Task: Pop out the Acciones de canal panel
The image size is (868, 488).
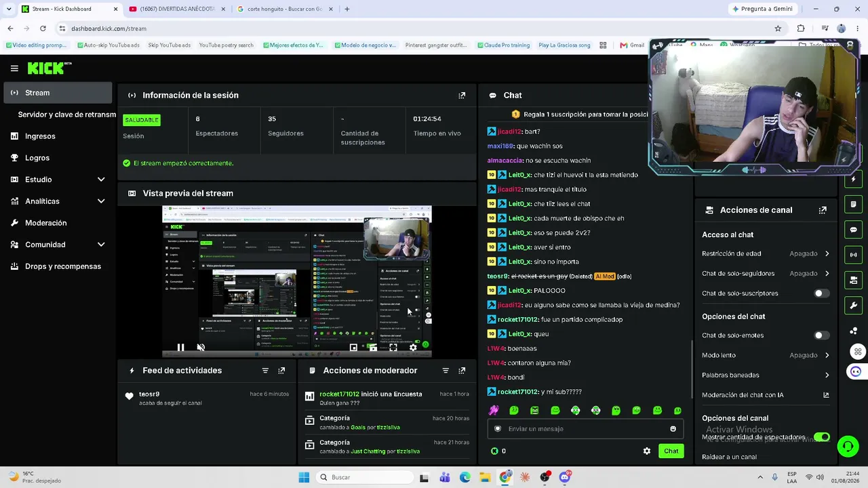Action: point(823,210)
